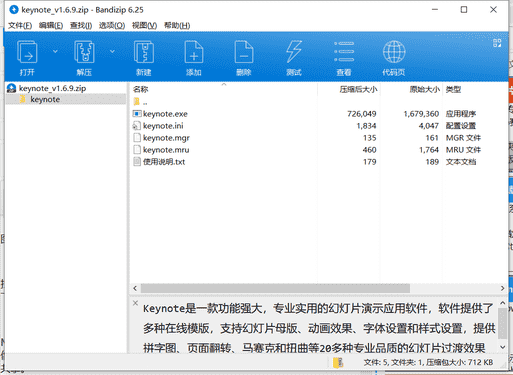
Task: Click the New archive (新建) icon
Action: click(144, 52)
